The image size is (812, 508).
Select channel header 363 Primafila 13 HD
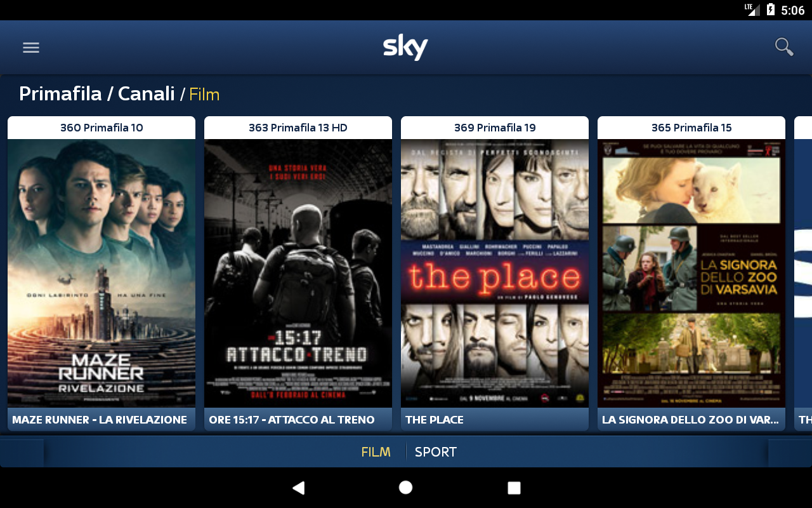pyautogui.click(x=298, y=128)
